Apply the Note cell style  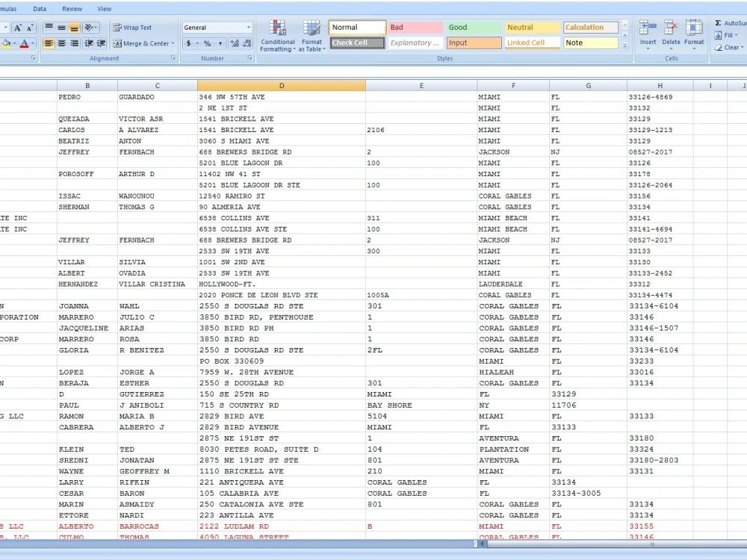(x=591, y=43)
